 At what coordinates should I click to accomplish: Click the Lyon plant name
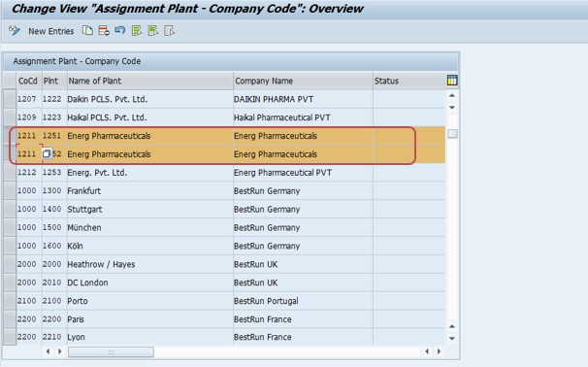point(76,337)
